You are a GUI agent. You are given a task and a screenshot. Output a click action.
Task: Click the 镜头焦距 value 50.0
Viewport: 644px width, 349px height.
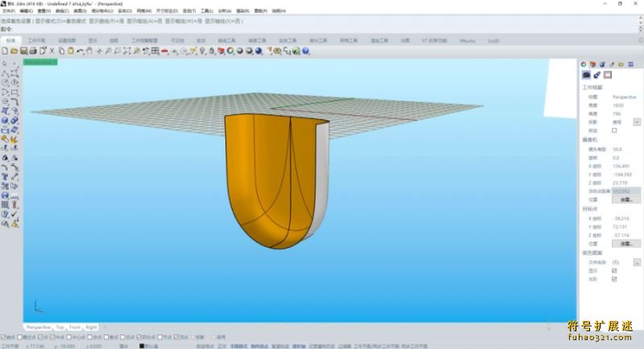pyautogui.click(x=617, y=149)
